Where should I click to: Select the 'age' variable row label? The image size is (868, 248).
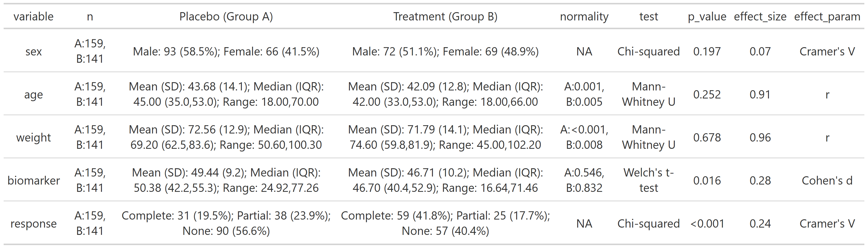pyautogui.click(x=33, y=95)
